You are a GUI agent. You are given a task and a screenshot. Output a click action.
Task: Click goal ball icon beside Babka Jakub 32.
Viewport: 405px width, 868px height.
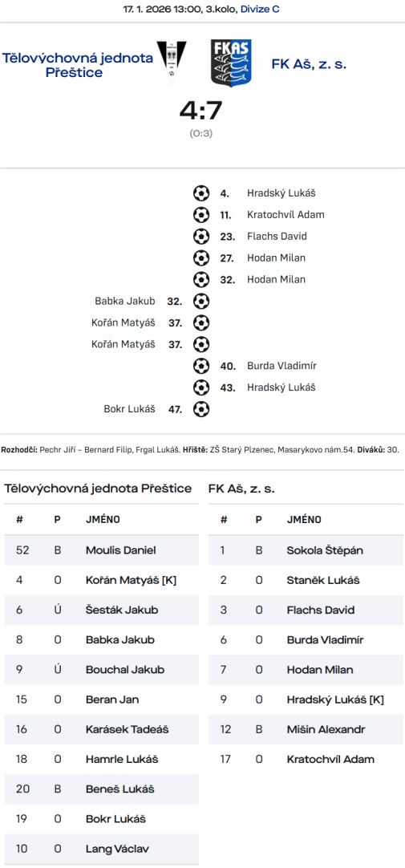(201, 301)
